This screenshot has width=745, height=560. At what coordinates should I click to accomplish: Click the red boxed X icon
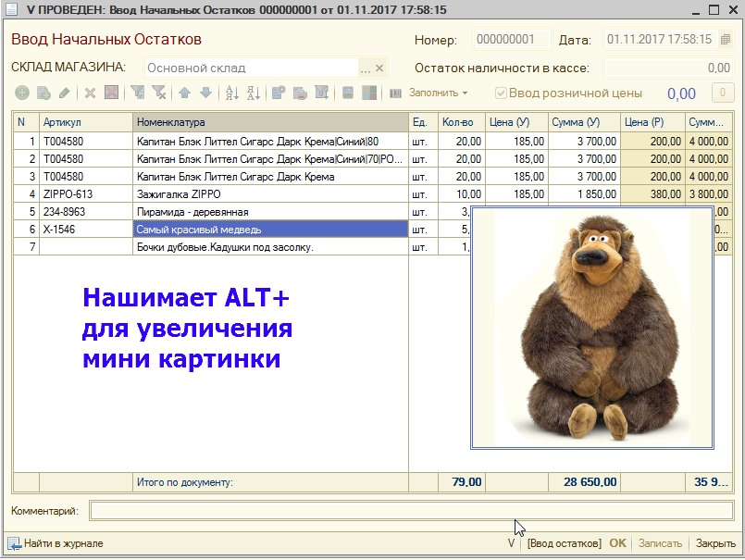(111, 93)
